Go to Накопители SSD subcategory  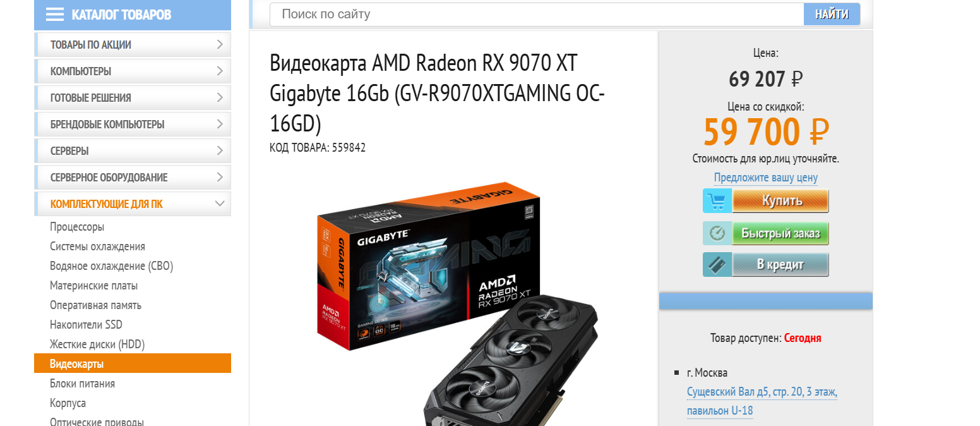[86, 325]
